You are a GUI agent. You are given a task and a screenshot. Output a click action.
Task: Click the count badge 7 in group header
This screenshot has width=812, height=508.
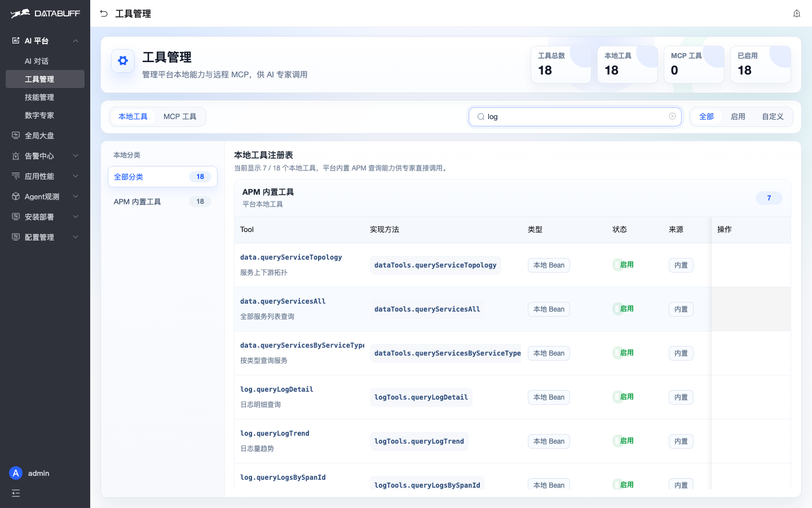coord(769,198)
